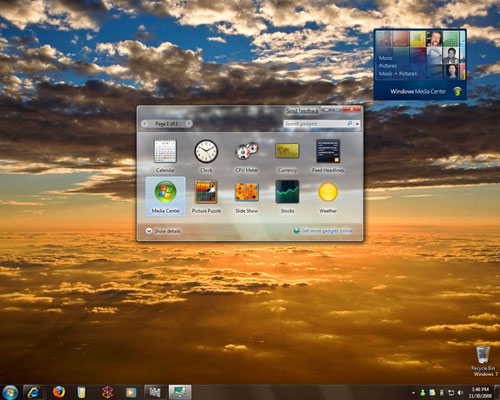This screenshot has width=500, height=400.
Task: Go to next gadget page arrow
Action: (189, 124)
